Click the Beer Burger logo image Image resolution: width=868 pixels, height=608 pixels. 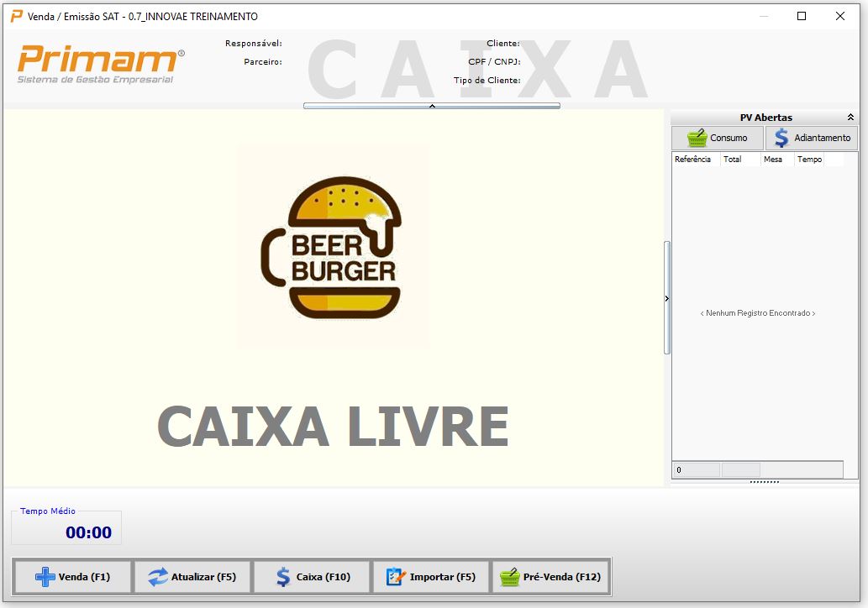332,247
